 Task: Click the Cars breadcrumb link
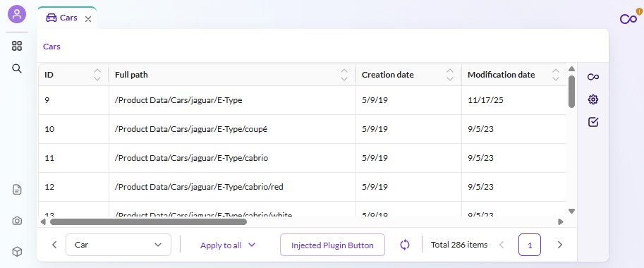pos(51,47)
